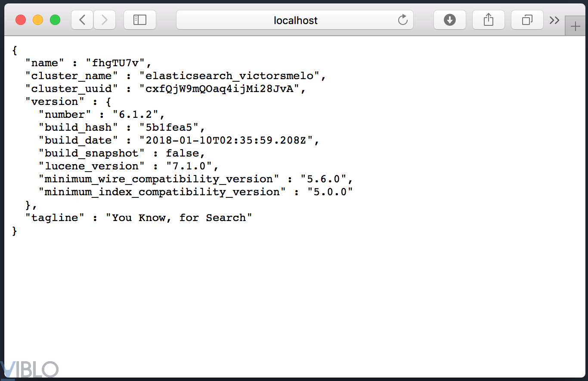This screenshot has height=381, width=588.
Task: Click the build_date timestamp value
Action: (226, 141)
